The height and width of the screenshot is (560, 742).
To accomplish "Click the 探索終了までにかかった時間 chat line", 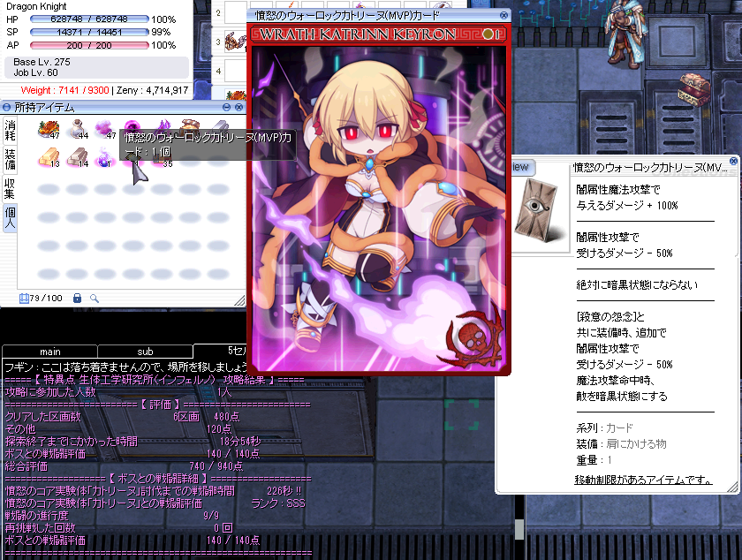I will [133, 442].
